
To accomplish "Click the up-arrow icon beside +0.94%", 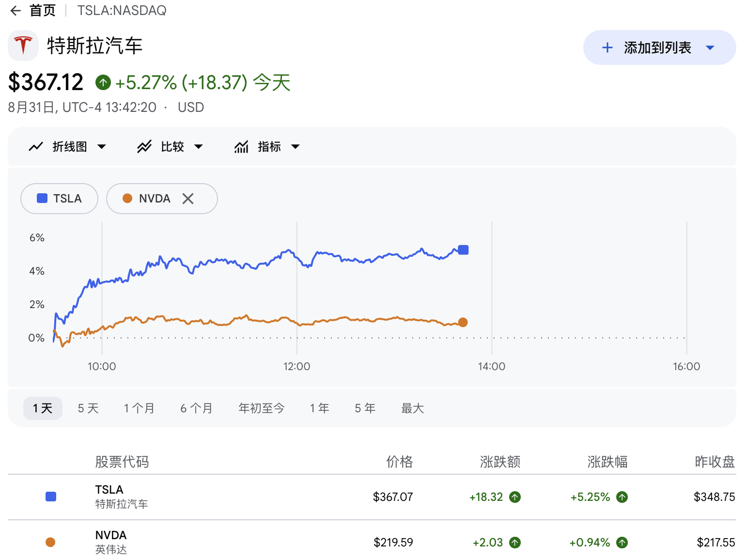I will click(622, 543).
